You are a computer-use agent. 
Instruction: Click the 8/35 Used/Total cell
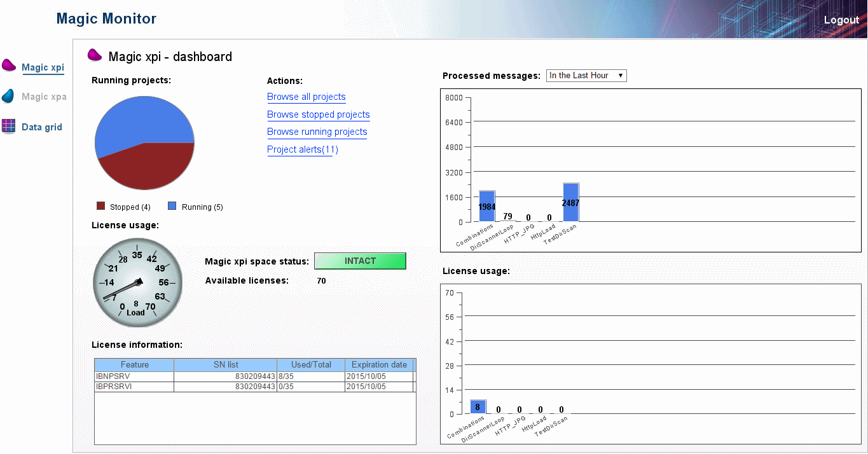311,376
